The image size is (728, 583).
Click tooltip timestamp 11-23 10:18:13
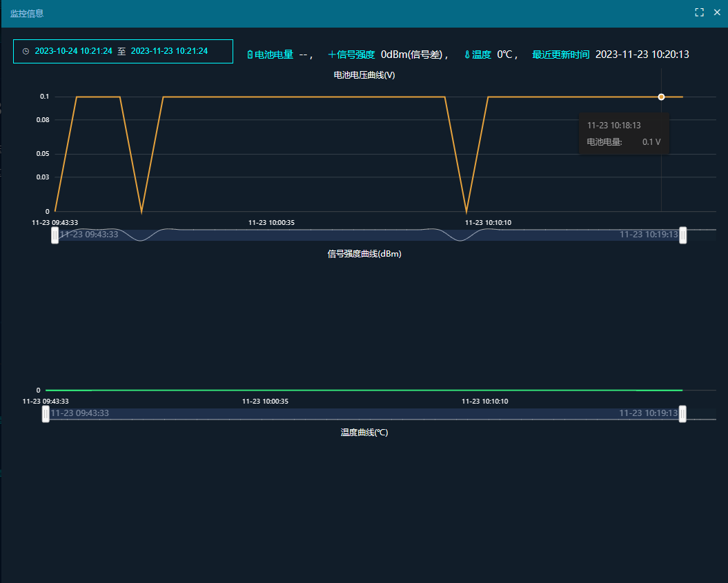613,126
